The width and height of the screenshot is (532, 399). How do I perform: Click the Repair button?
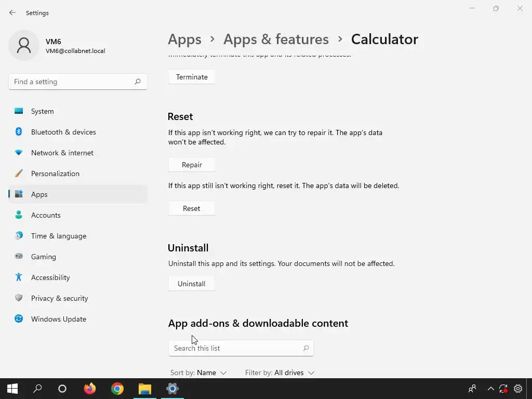(192, 165)
